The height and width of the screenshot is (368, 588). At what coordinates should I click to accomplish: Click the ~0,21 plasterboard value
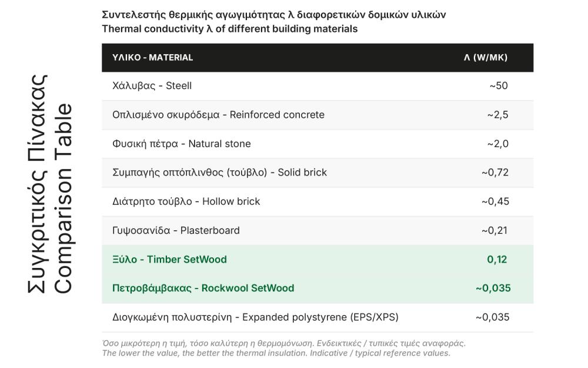tap(495, 231)
